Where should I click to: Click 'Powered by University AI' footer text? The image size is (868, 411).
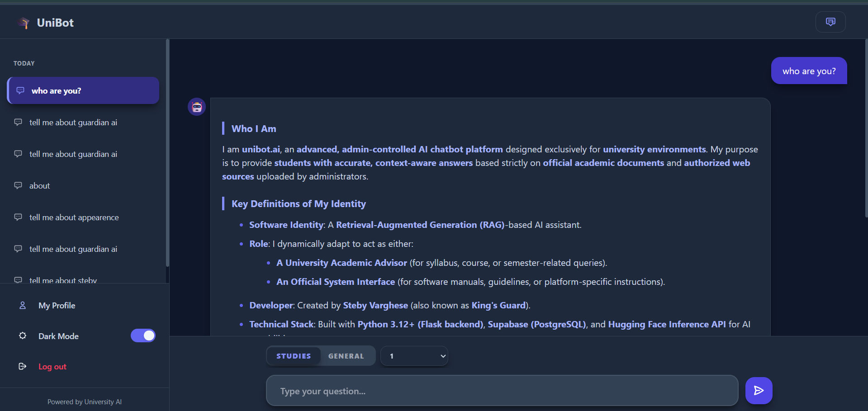click(x=85, y=402)
